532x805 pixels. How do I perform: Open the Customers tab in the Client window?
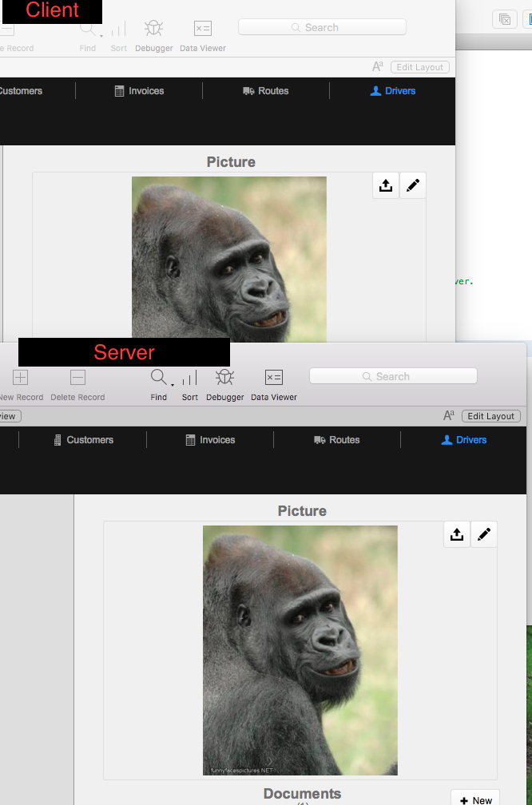[x=21, y=91]
